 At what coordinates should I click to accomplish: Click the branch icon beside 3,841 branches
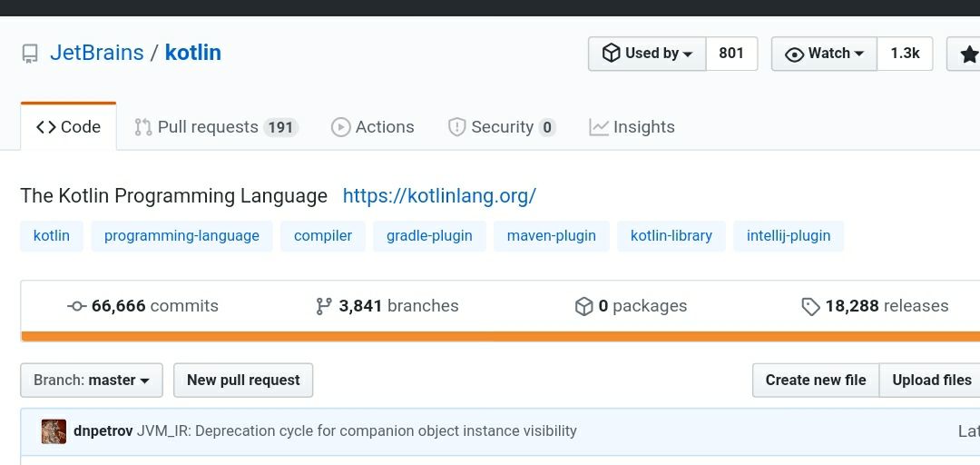(x=324, y=306)
